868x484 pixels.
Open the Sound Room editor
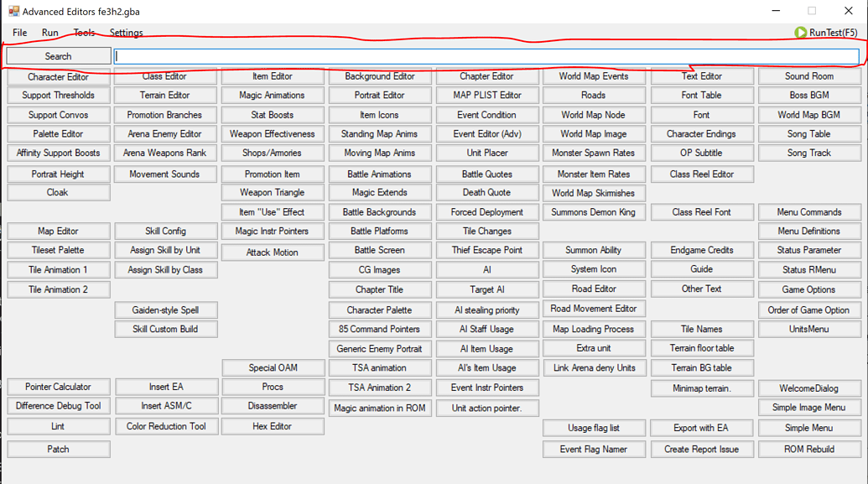pos(808,76)
